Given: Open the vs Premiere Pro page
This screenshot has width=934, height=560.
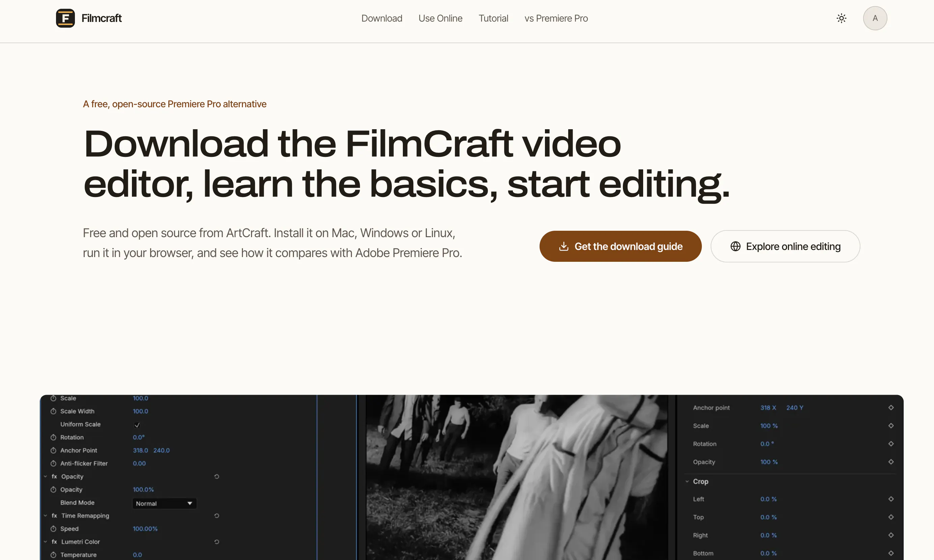Looking at the screenshot, I should coord(556,18).
